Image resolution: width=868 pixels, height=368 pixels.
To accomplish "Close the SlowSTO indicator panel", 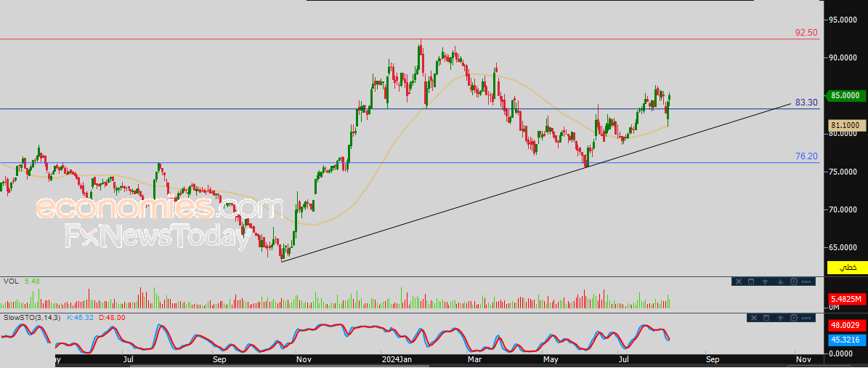I will pyautogui.click(x=754, y=318).
